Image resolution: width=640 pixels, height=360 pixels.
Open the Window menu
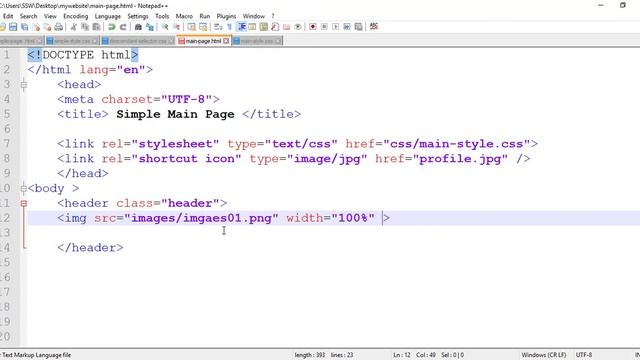click(x=253, y=16)
